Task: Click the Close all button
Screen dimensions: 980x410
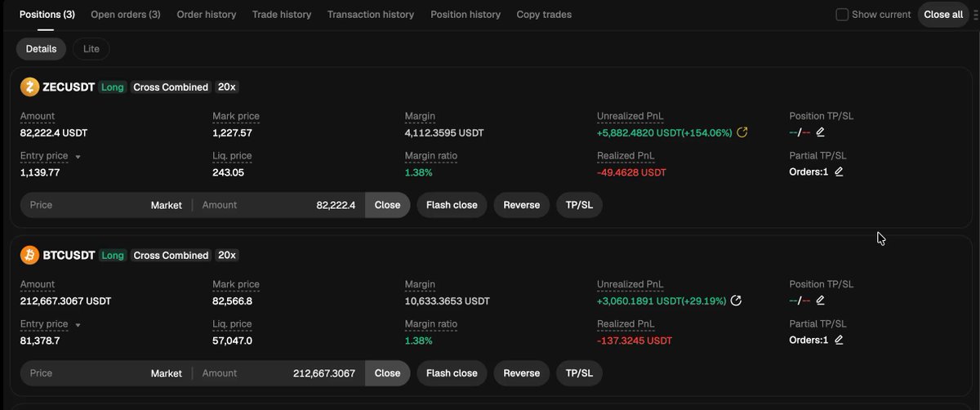Action: coord(943,15)
